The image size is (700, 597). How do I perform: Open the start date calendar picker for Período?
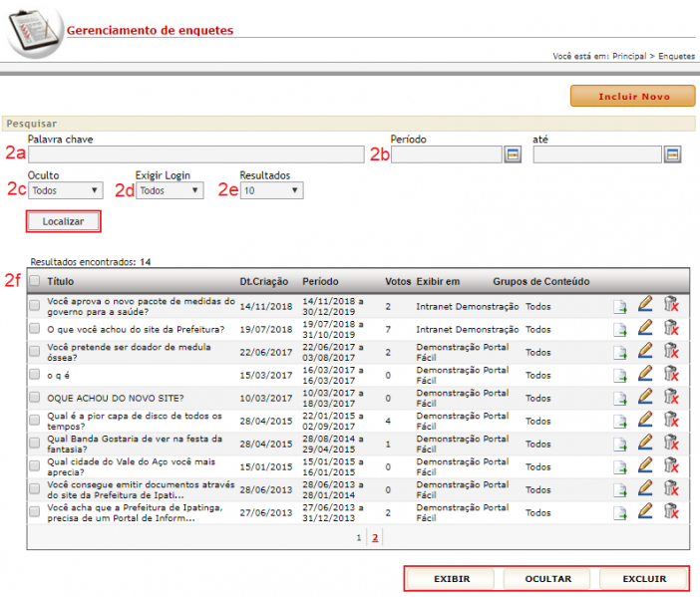pos(513,154)
